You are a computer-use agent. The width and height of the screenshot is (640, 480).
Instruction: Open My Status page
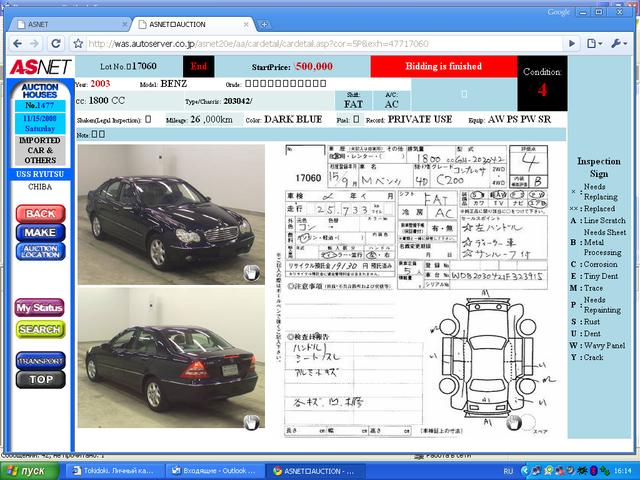pos(40,307)
